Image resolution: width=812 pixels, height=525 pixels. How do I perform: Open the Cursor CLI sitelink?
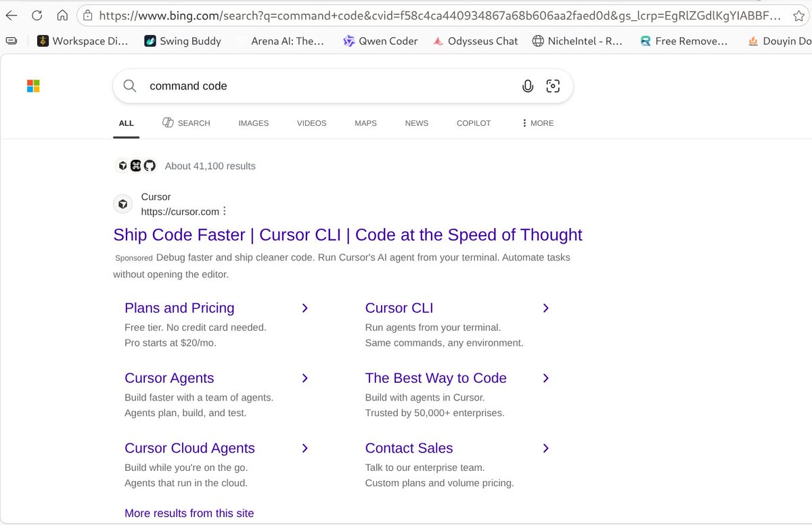pos(399,308)
